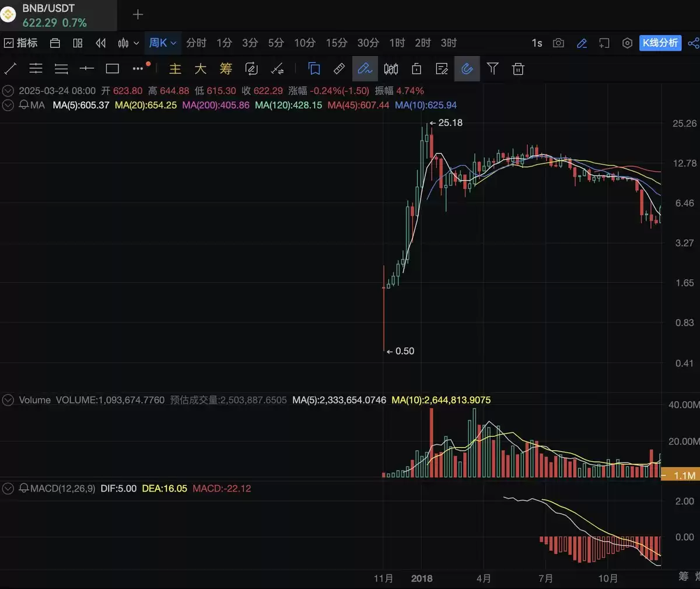Select the 1时 timeframe
Image resolution: width=700 pixels, height=589 pixels.
(x=397, y=43)
